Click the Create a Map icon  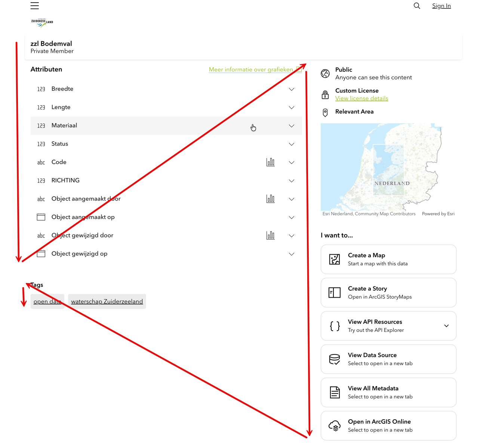[x=335, y=259]
